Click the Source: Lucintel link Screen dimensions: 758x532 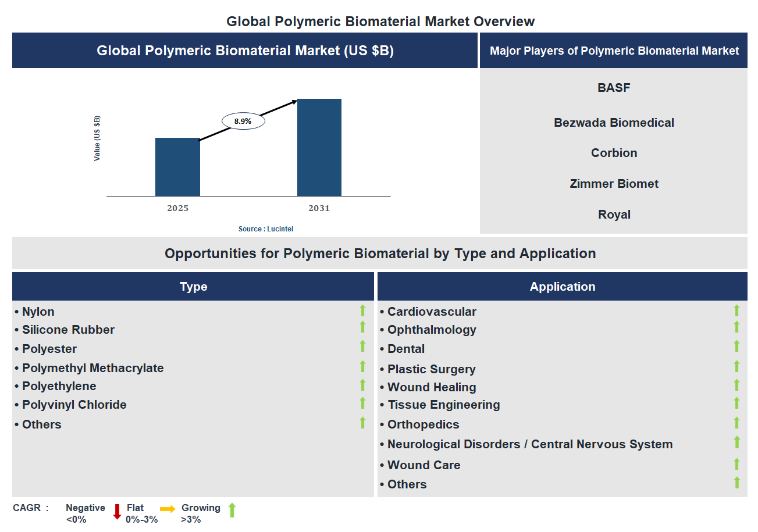click(x=266, y=228)
